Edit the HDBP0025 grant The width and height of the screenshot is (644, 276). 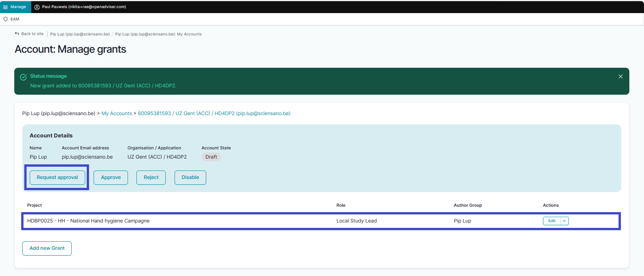tap(552, 221)
